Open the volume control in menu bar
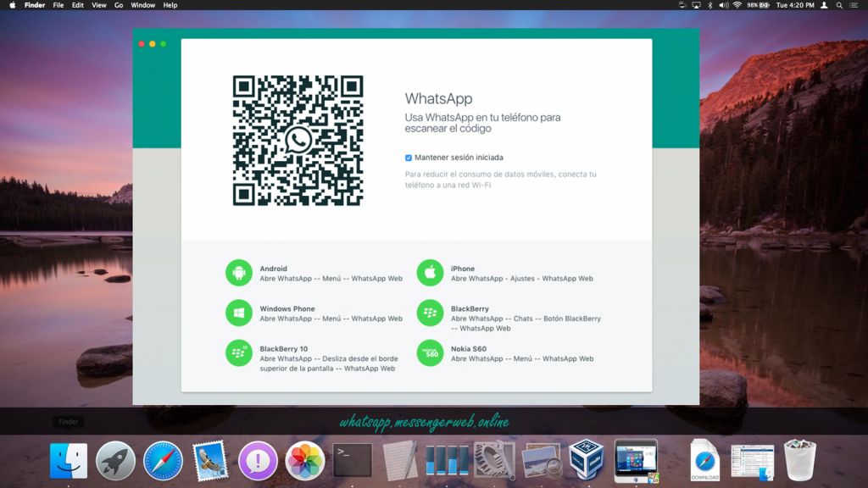This screenshot has height=488, width=868. [723, 5]
